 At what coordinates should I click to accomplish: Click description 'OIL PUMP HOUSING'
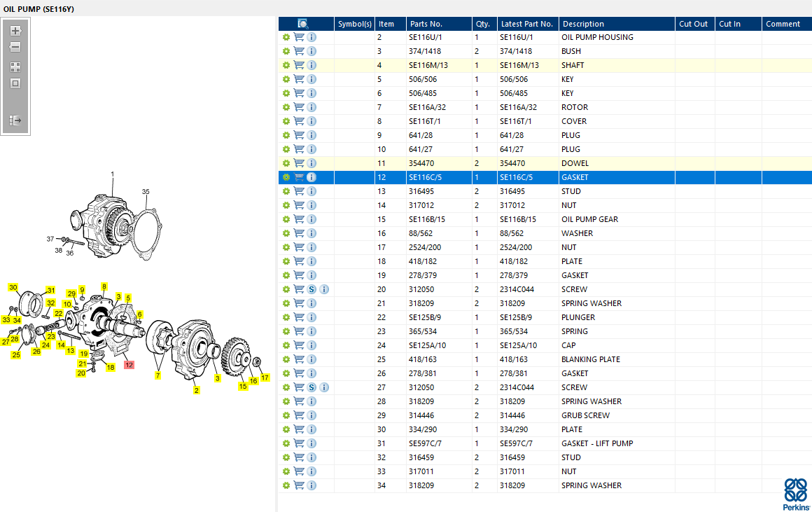point(597,37)
